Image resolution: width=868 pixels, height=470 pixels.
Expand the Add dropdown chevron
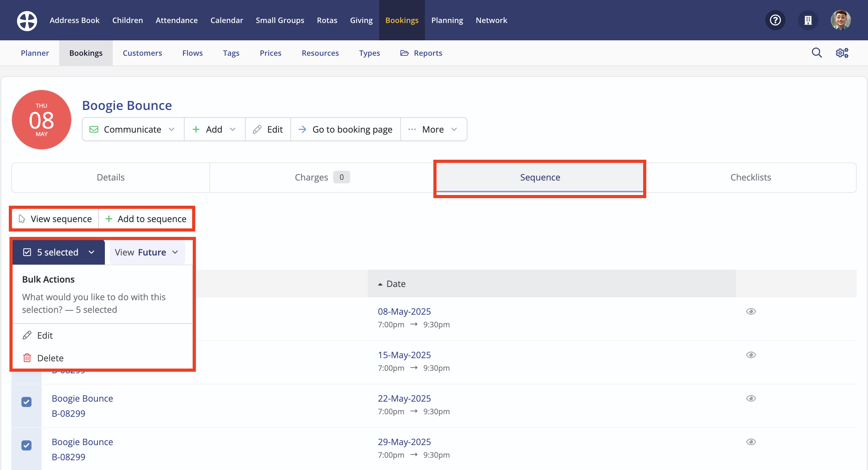[x=232, y=129]
